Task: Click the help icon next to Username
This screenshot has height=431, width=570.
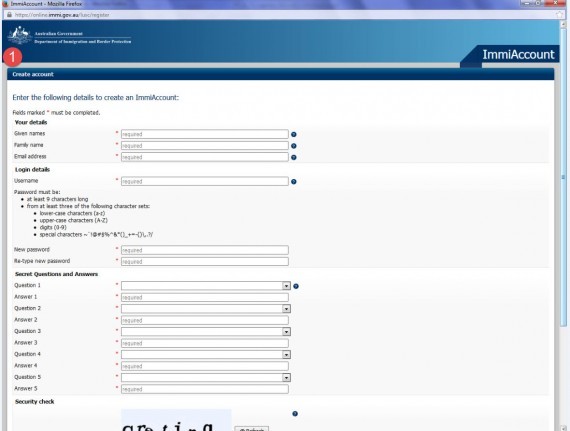Action: [294, 182]
